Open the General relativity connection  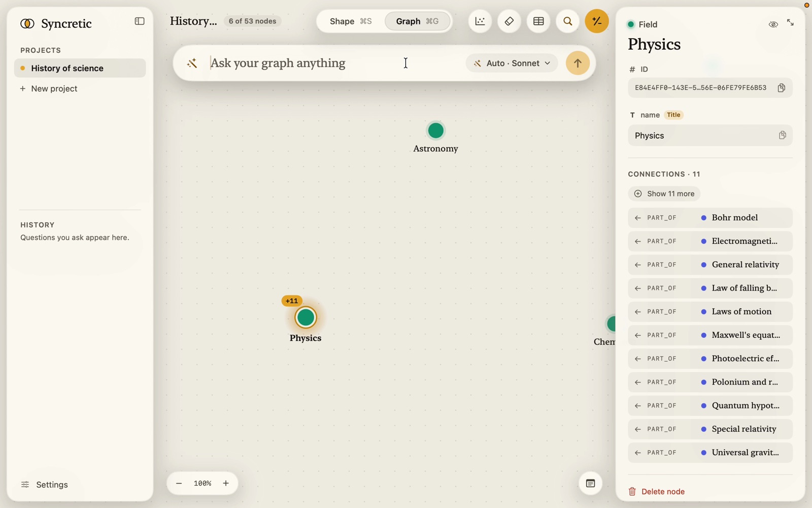(710, 265)
